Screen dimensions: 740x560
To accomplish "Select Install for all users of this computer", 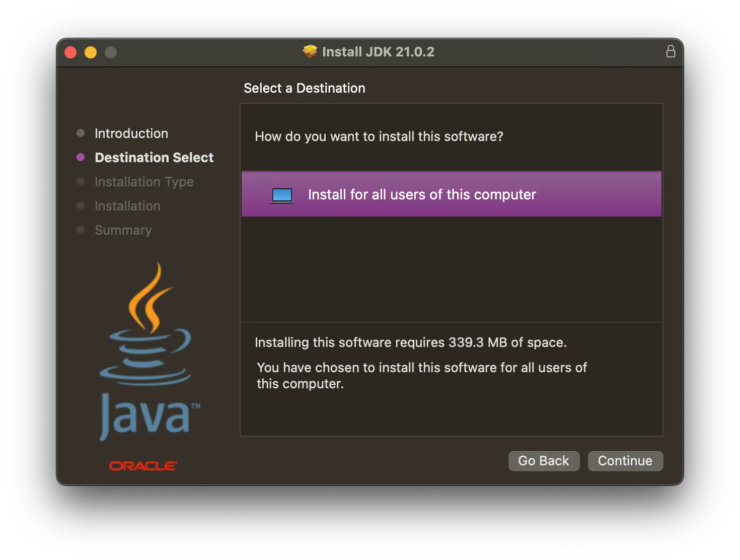I will click(x=451, y=194).
